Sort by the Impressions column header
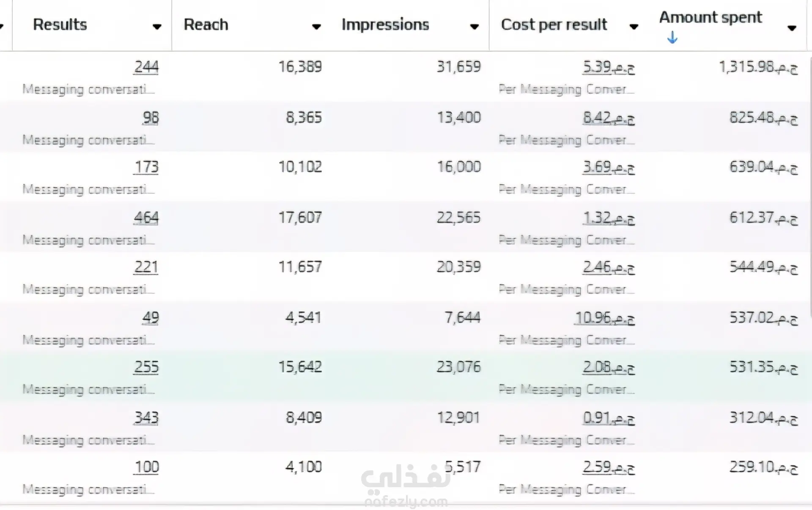The image size is (812, 510). pos(385,25)
